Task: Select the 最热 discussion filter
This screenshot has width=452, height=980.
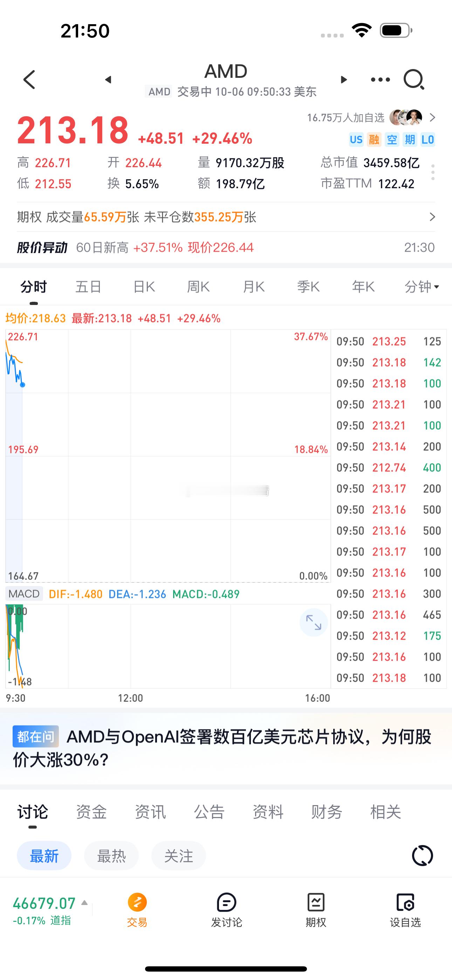Action: [x=111, y=856]
